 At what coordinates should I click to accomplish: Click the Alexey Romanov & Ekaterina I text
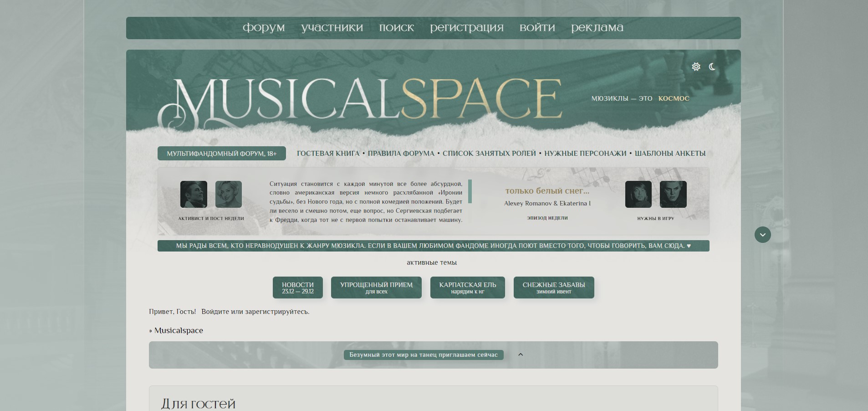click(547, 203)
